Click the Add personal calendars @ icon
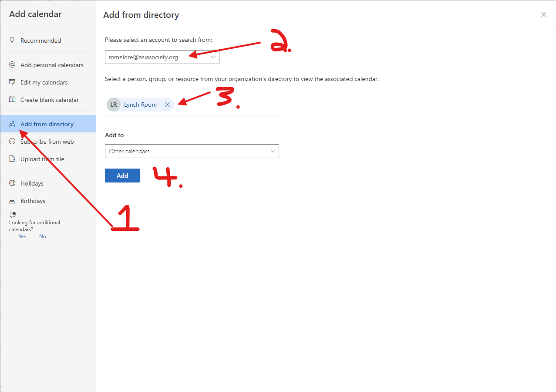Image resolution: width=556 pixels, height=392 pixels. click(12, 65)
